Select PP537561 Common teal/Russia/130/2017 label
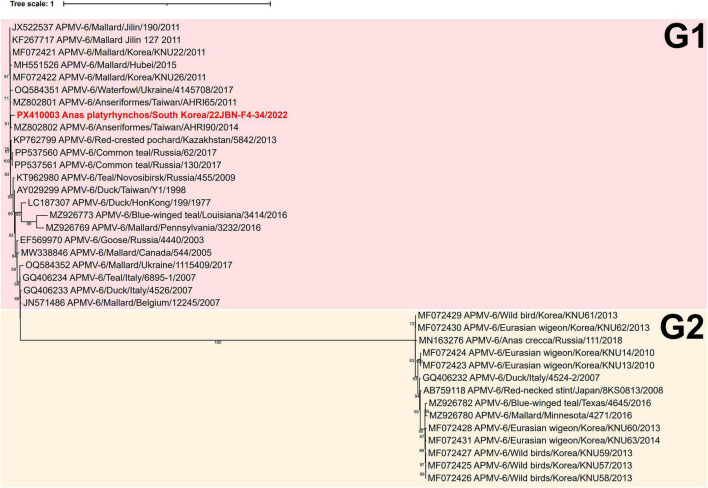708x488 pixels. pos(118,165)
